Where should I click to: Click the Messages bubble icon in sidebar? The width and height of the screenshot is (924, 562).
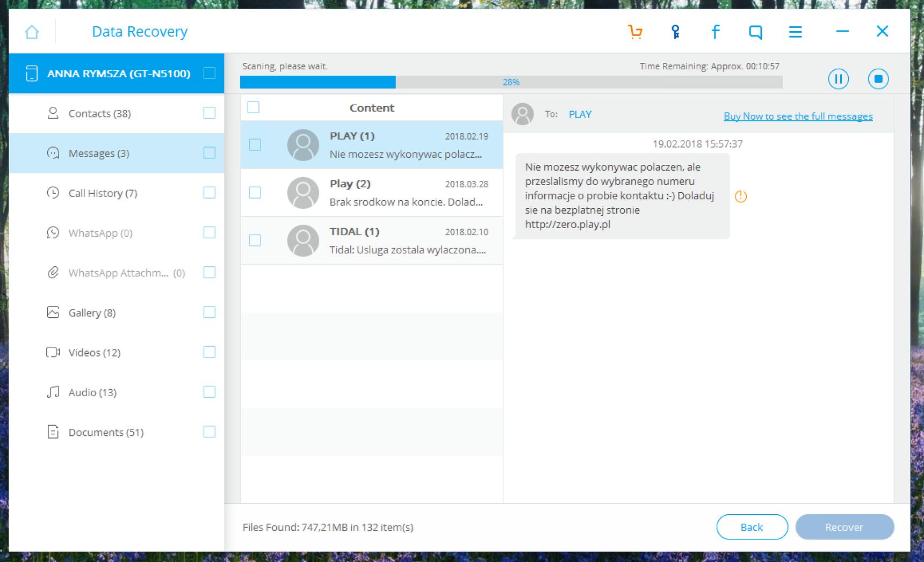click(x=53, y=153)
